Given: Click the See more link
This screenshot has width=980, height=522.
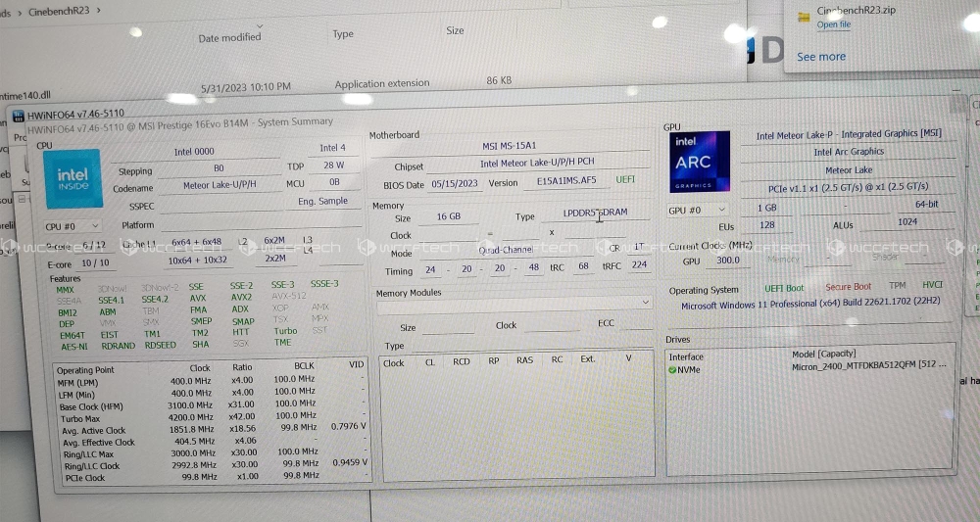Looking at the screenshot, I should [821, 57].
